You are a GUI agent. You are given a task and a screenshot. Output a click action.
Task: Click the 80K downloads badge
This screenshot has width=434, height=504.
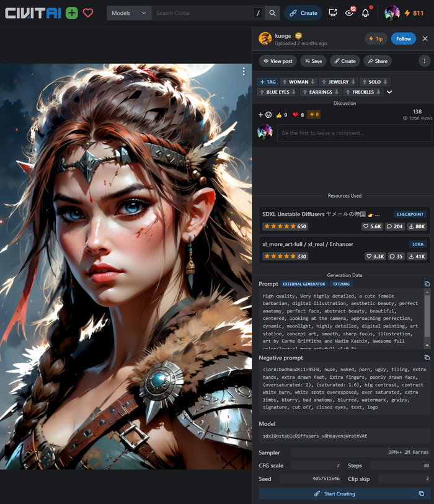(x=417, y=226)
